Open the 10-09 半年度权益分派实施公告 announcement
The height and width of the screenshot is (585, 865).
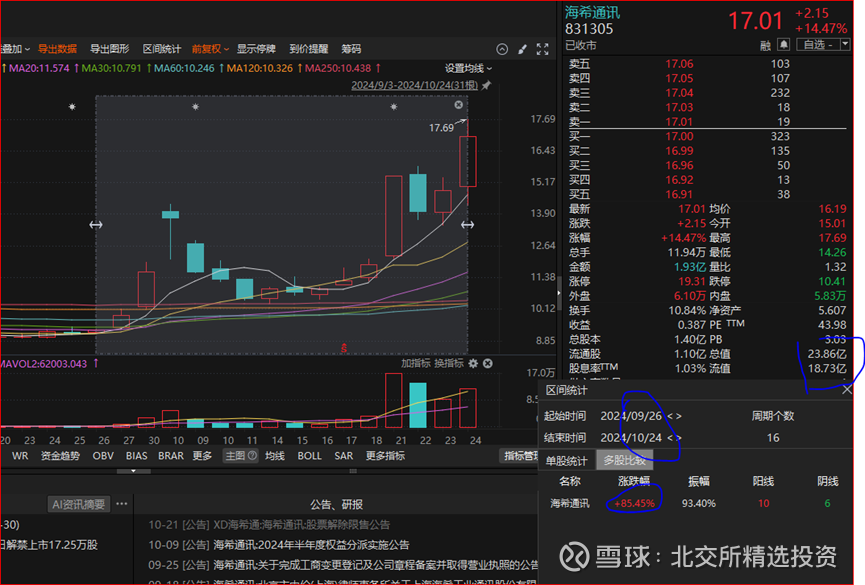[279, 545]
